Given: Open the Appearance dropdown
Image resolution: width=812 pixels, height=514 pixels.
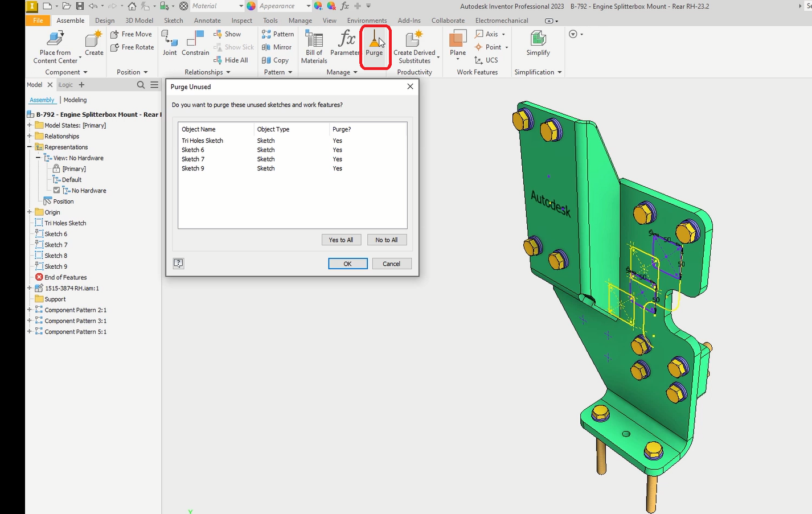Looking at the screenshot, I should (308, 6).
